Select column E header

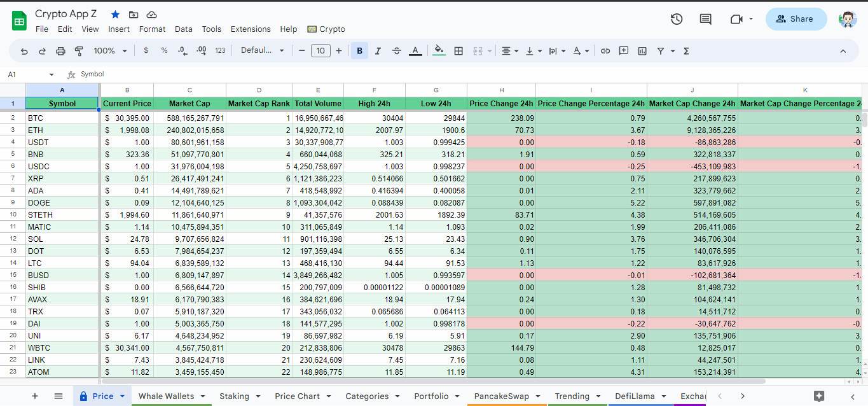pyautogui.click(x=318, y=90)
